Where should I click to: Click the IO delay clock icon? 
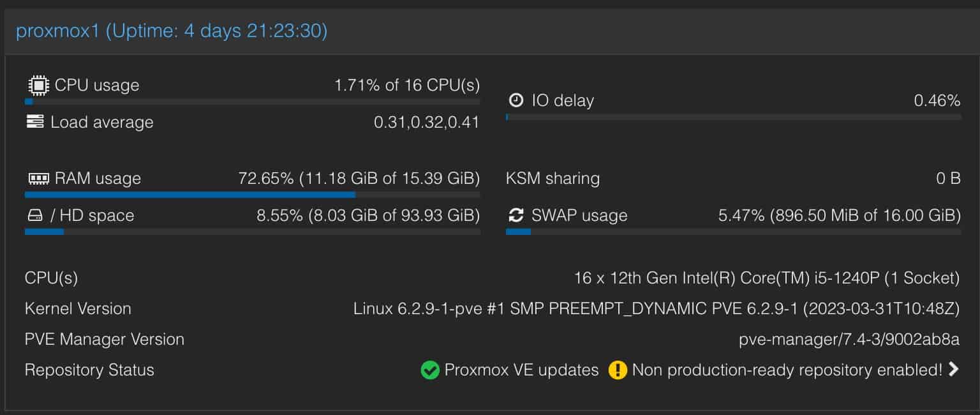tap(516, 100)
